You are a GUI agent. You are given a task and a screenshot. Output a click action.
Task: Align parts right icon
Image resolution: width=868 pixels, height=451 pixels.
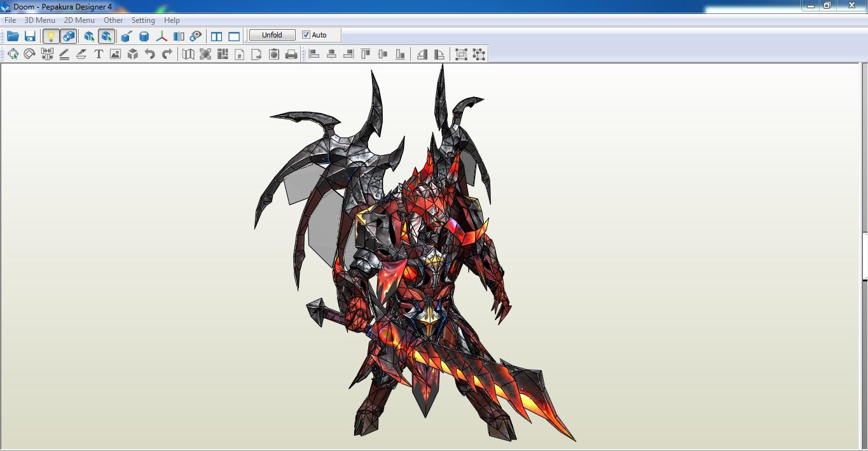pyautogui.click(x=348, y=55)
